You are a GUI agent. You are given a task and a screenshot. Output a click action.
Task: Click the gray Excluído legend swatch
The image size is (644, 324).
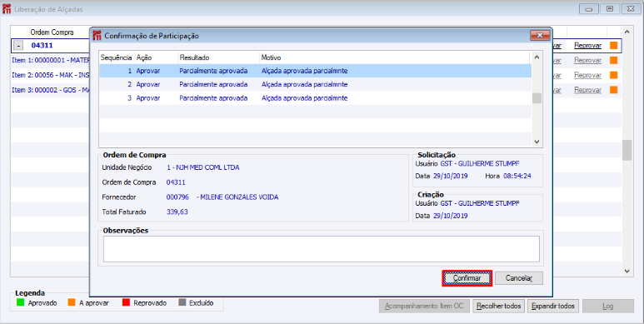[x=182, y=302]
